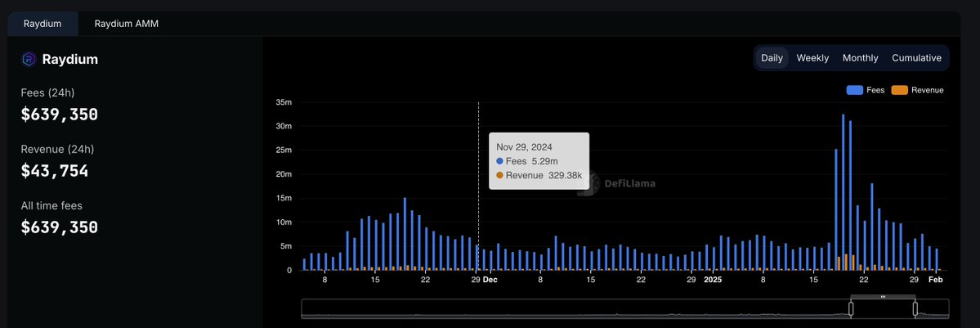
Task: Click the 20m y-axis label
Action: 284,174
